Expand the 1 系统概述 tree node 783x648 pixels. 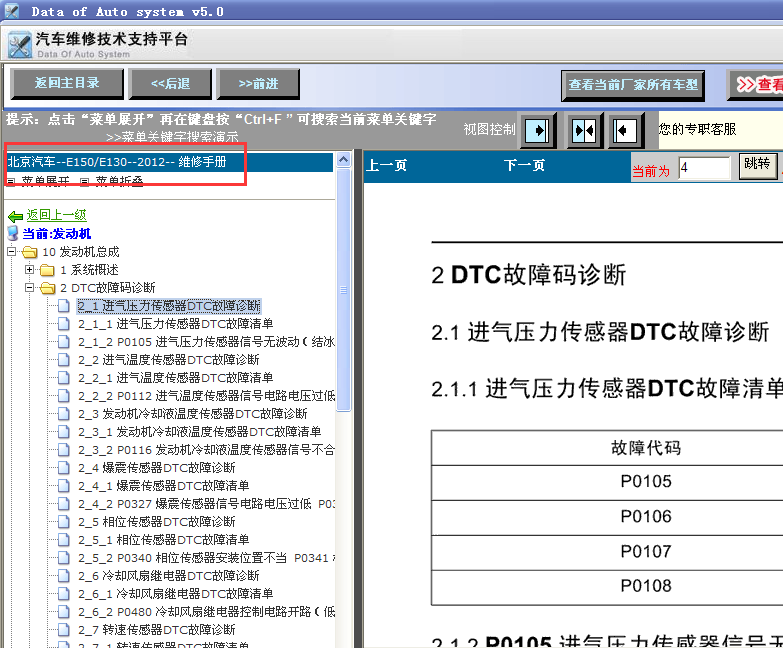[29, 270]
